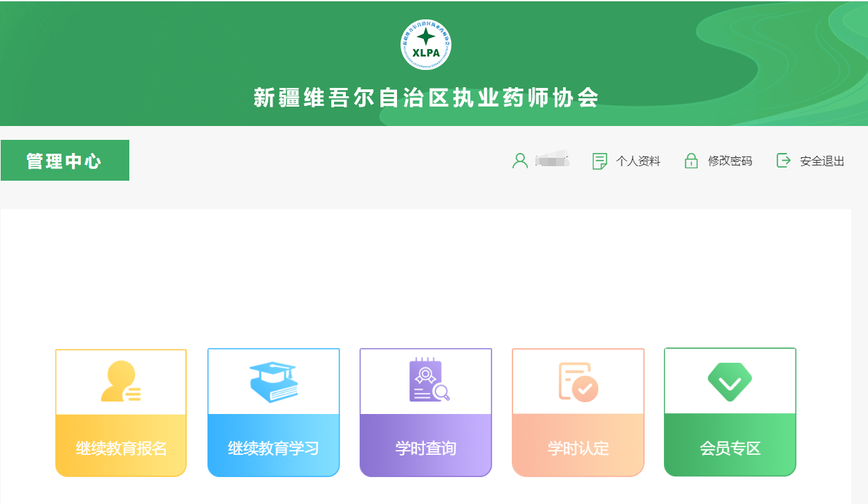Click the green diamond chevron icon
The height and width of the screenshot is (504, 868).
coord(730,381)
